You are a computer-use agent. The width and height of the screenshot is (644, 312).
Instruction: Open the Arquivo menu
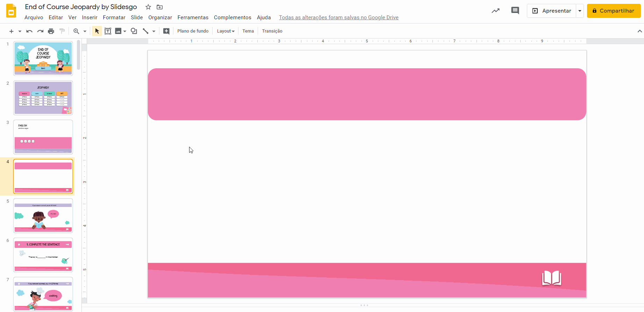coord(34,18)
